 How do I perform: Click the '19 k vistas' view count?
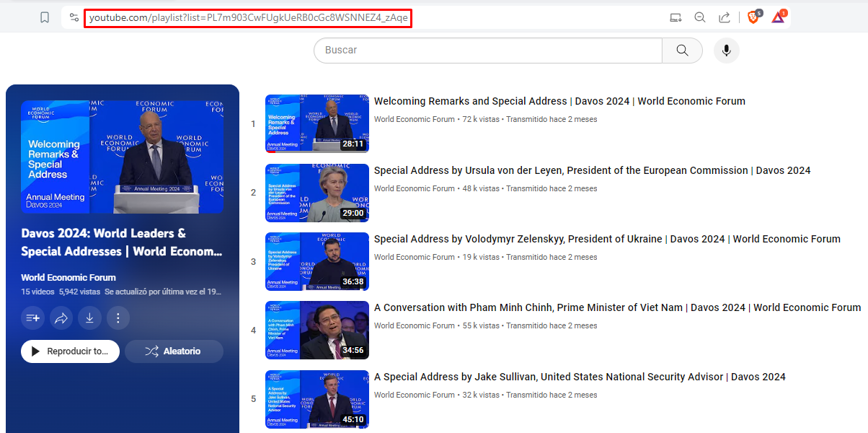pos(481,258)
